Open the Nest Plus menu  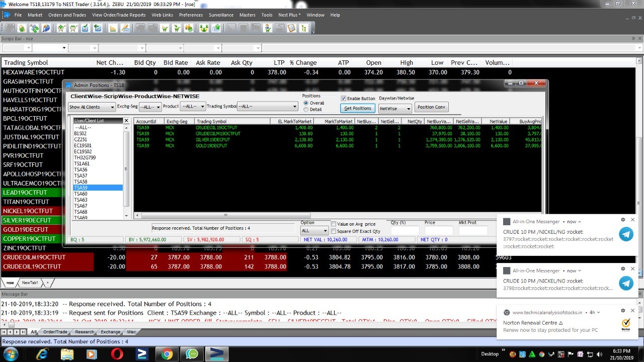[289, 15]
